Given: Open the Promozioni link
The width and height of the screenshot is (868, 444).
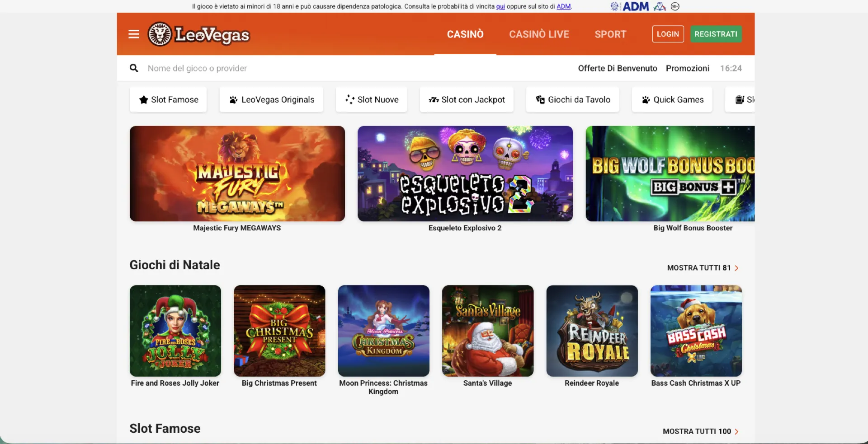Looking at the screenshot, I should 687,68.
